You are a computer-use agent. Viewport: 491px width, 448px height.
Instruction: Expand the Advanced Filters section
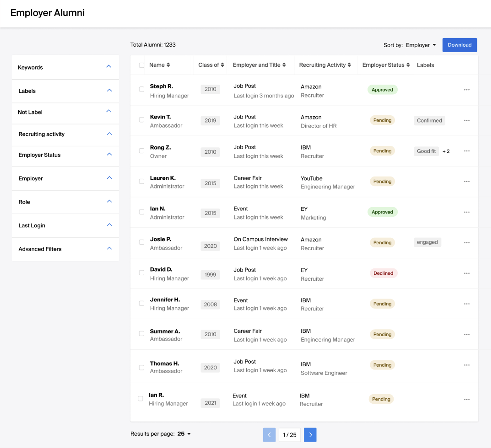pos(109,248)
